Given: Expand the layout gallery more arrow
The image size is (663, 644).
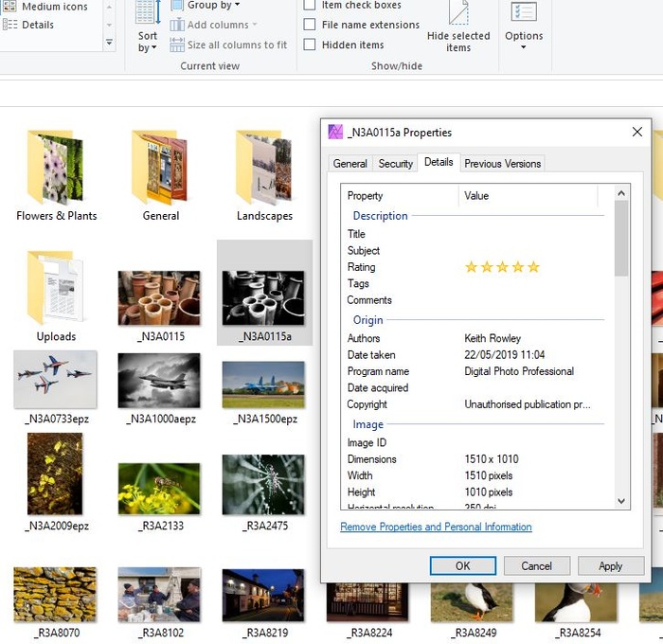Looking at the screenshot, I should [109, 43].
